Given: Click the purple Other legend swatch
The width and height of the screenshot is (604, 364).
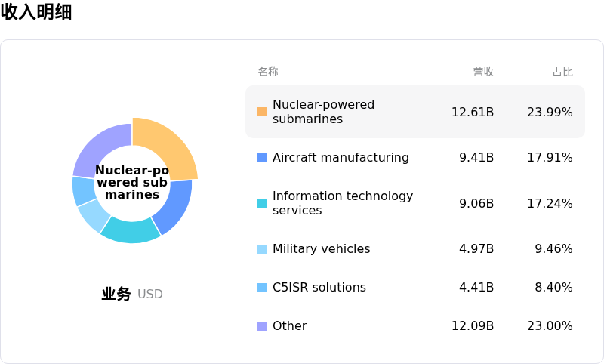Looking at the screenshot, I should click(x=262, y=326).
